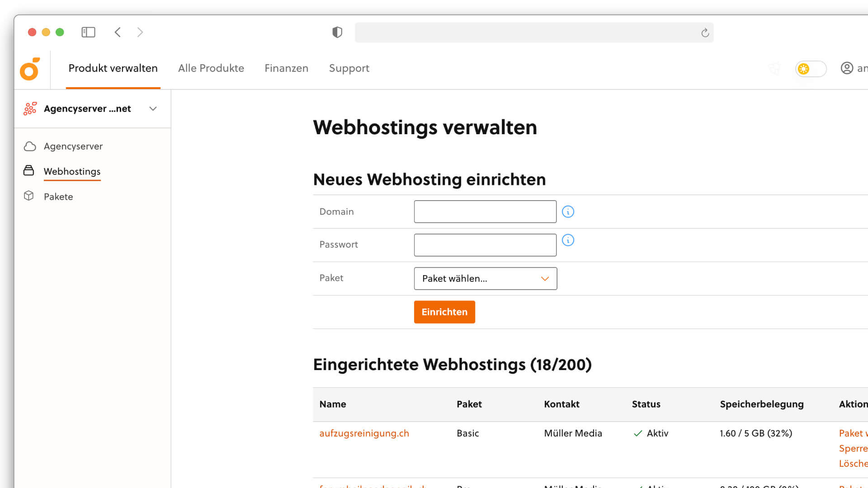The height and width of the screenshot is (488, 868).
Task: Select Pakete in the sidebar
Action: pyautogui.click(x=58, y=197)
